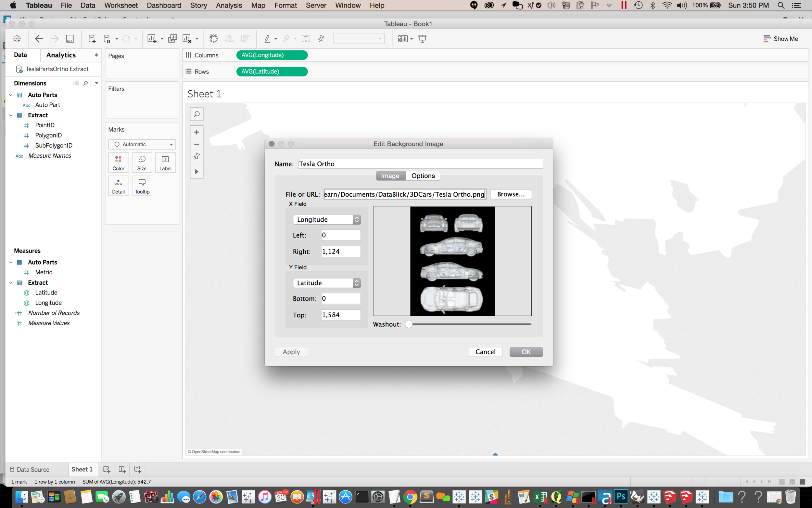Screen dimensions: 812x508
Task: Click the Clear Sheet toolbar icon
Action: pyautogui.click(x=187, y=39)
